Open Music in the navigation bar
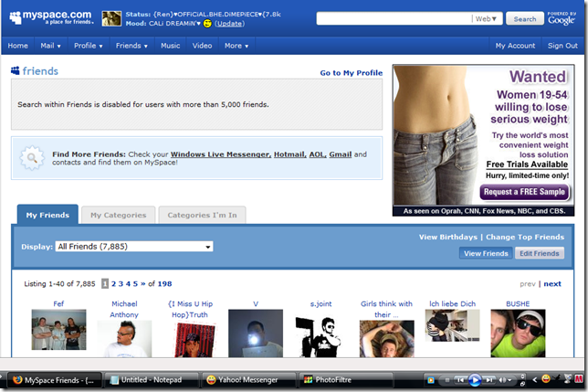 click(x=170, y=46)
